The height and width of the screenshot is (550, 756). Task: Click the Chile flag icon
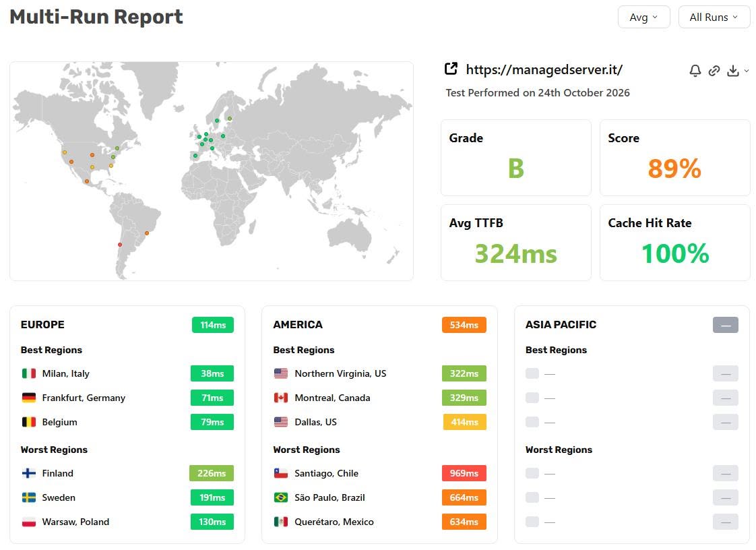[280, 473]
